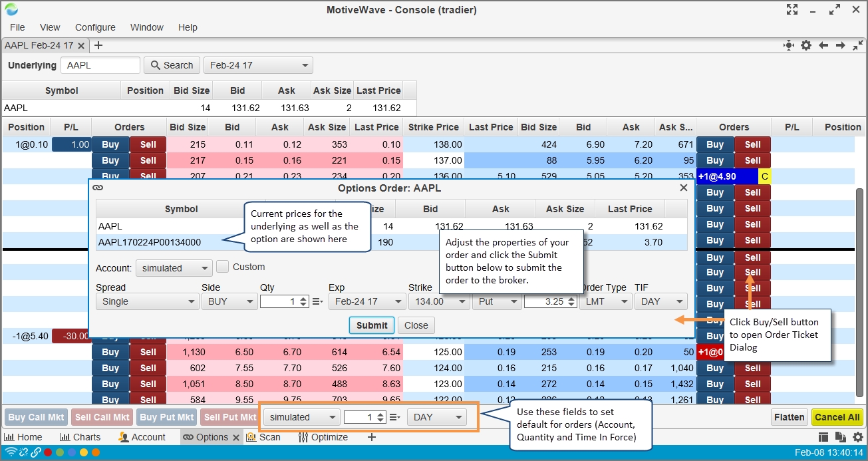Image resolution: width=868 pixels, height=461 pixels.
Task: Switch to the Scan page tab
Action: (263, 437)
